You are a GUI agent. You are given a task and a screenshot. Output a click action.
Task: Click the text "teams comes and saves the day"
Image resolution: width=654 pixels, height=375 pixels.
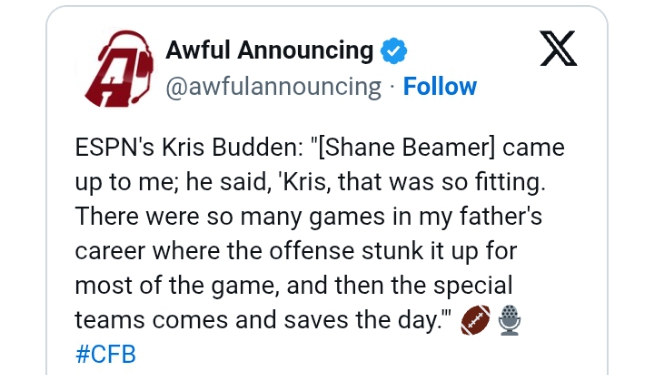coord(257,320)
